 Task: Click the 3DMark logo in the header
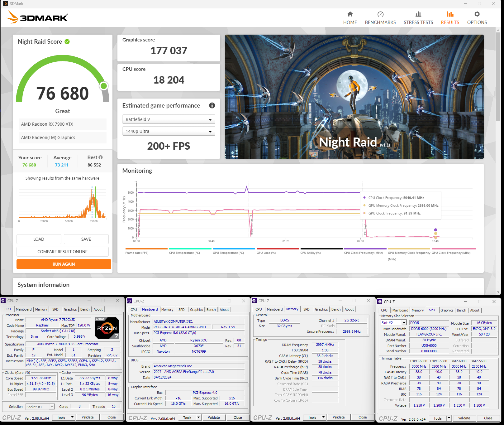[x=37, y=17]
